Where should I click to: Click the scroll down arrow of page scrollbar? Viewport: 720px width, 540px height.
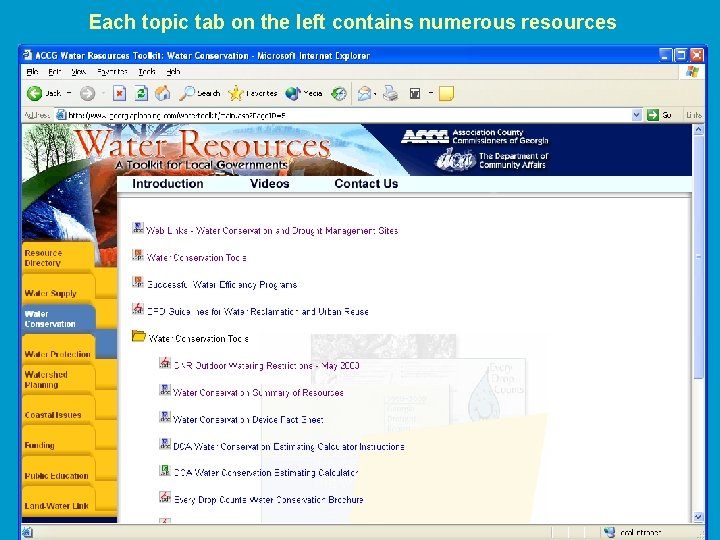click(x=698, y=517)
